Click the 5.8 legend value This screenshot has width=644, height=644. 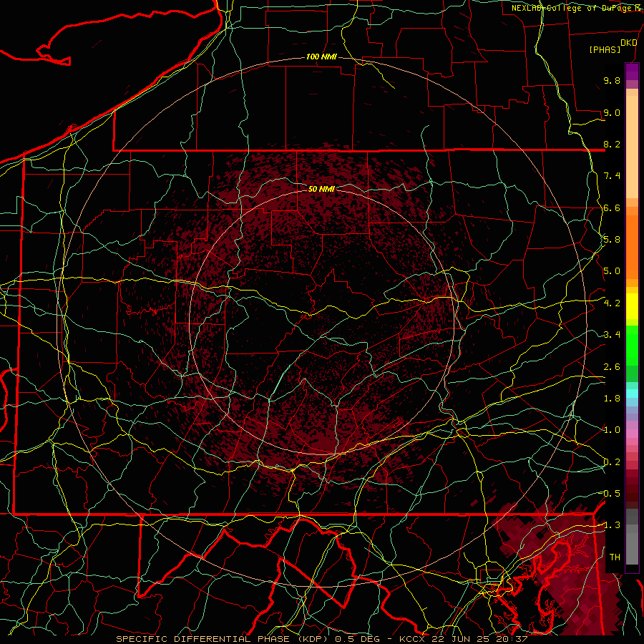point(612,240)
